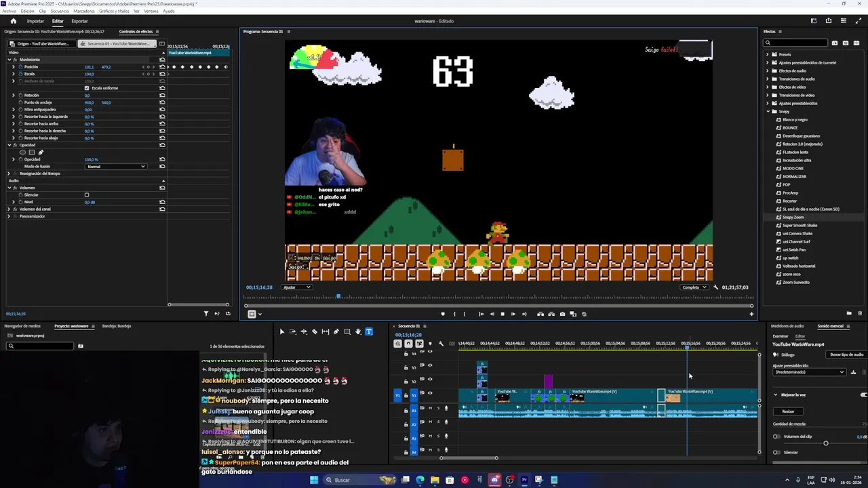The image size is (868, 488).
Task: Click the Home icon
Action: point(13,21)
